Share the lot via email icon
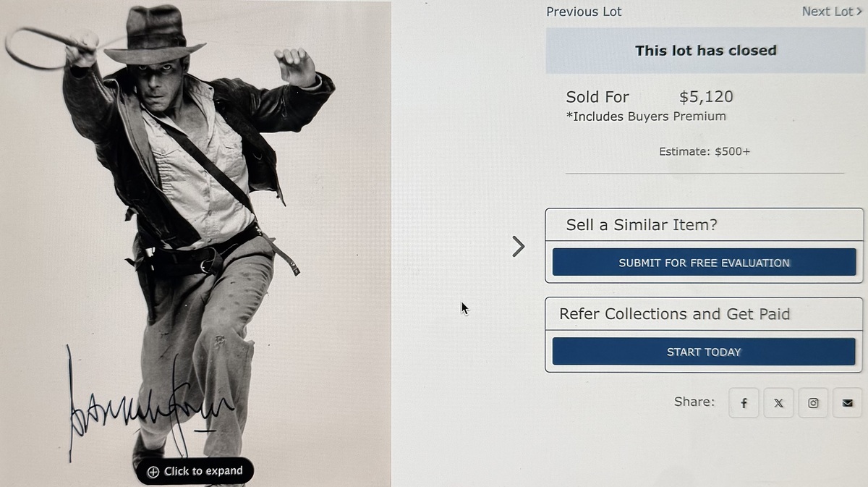Viewport: 868px width, 487px height. tap(848, 403)
